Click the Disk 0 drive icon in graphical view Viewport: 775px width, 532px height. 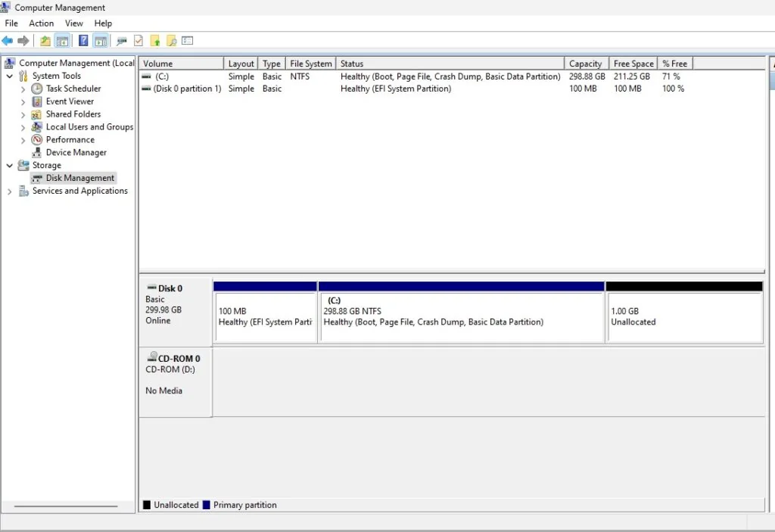click(x=151, y=288)
